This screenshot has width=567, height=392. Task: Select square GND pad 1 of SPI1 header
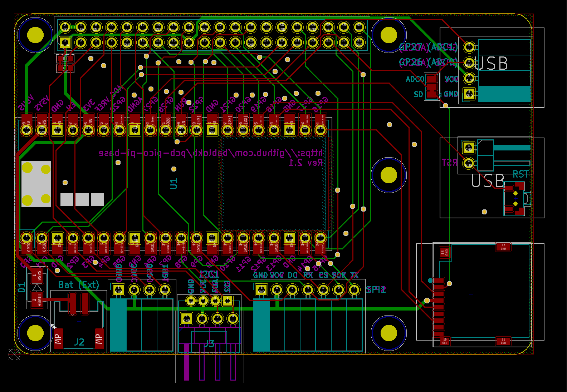(x=261, y=290)
